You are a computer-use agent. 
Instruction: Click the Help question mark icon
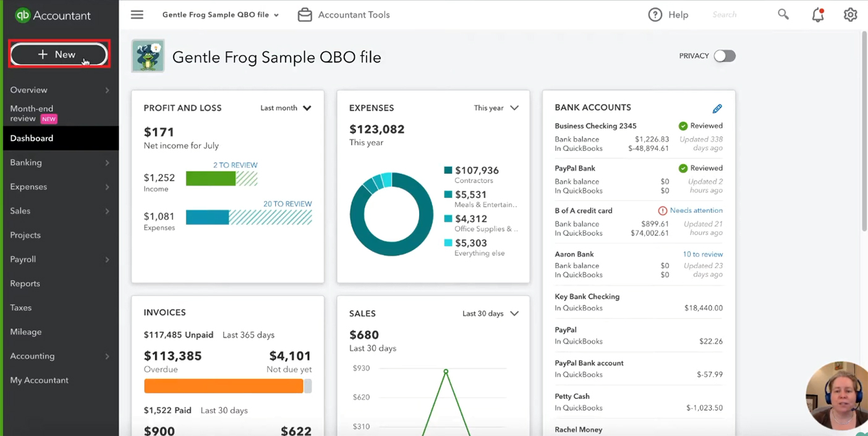click(655, 15)
